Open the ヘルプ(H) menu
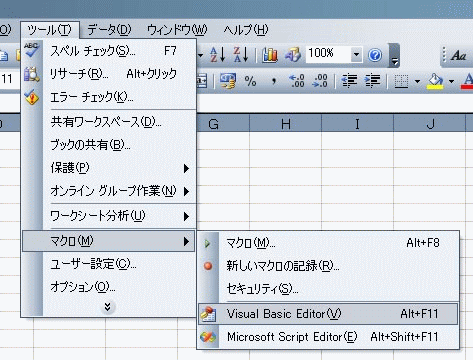 pyautogui.click(x=246, y=30)
